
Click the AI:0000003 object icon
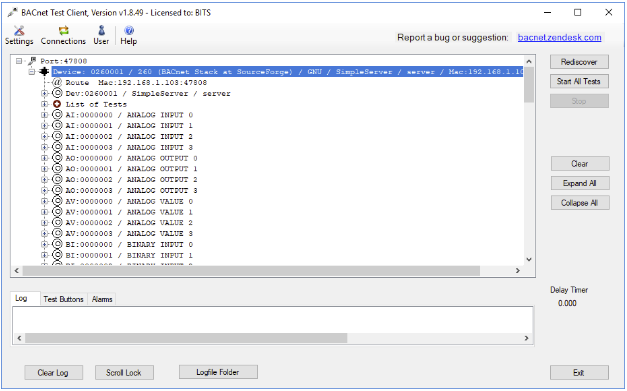point(57,147)
